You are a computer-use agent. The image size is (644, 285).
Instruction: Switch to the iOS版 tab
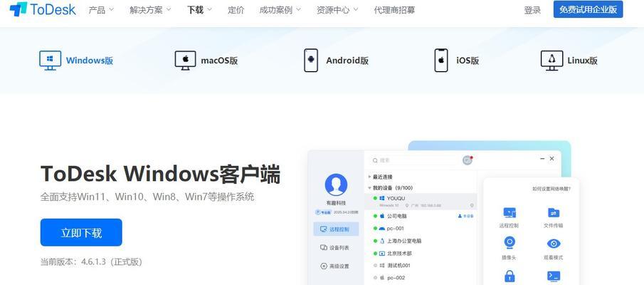pyautogui.click(x=457, y=61)
